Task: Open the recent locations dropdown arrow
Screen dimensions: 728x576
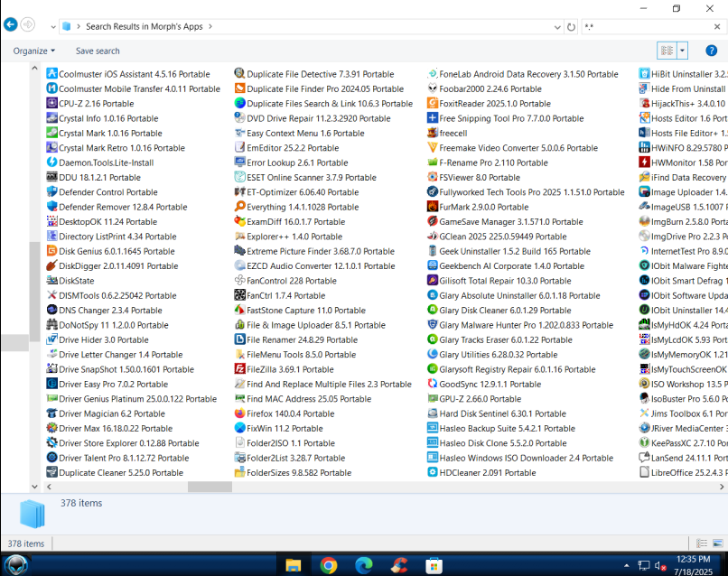Action: (53, 27)
